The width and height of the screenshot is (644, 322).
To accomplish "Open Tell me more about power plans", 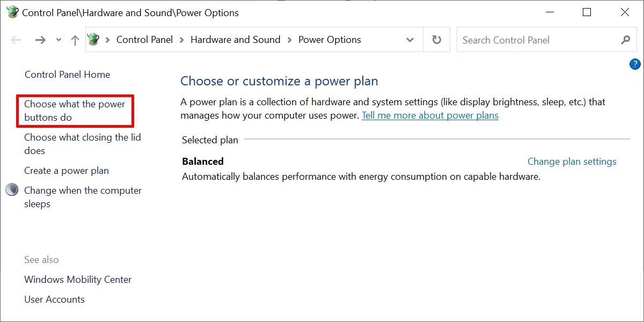I will [x=430, y=115].
